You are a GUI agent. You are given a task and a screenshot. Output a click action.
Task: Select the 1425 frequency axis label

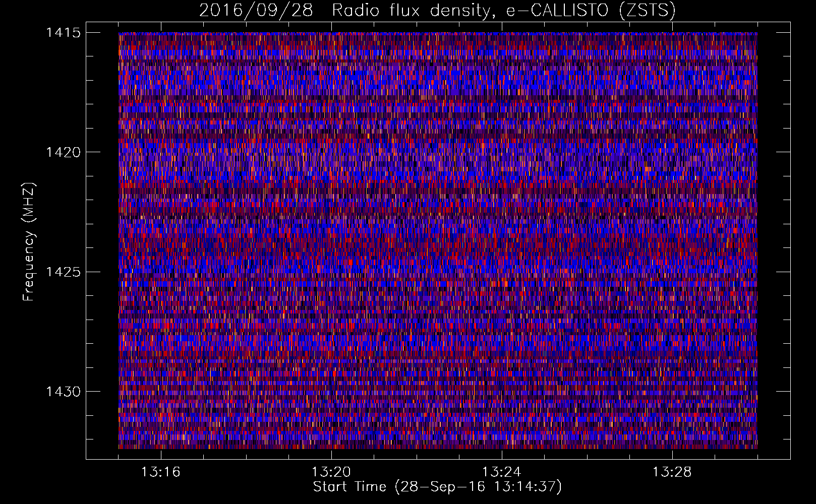pos(63,272)
